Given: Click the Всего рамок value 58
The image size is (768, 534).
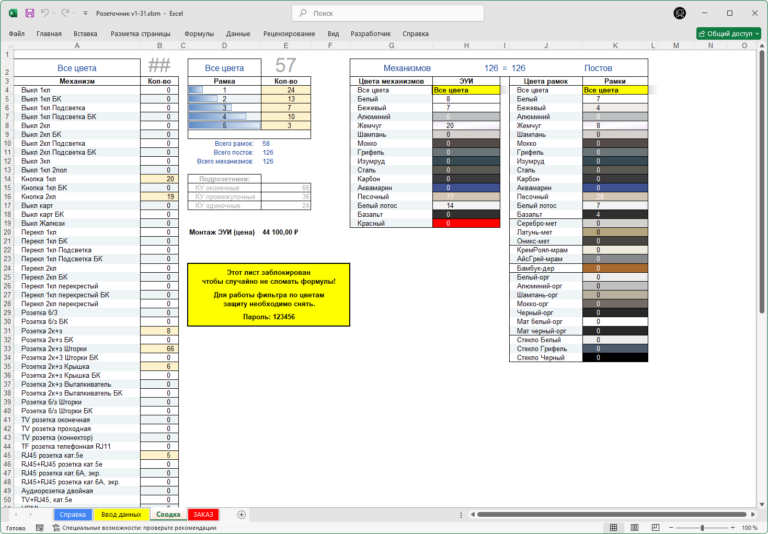Looking at the screenshot, I should [266, 144].
